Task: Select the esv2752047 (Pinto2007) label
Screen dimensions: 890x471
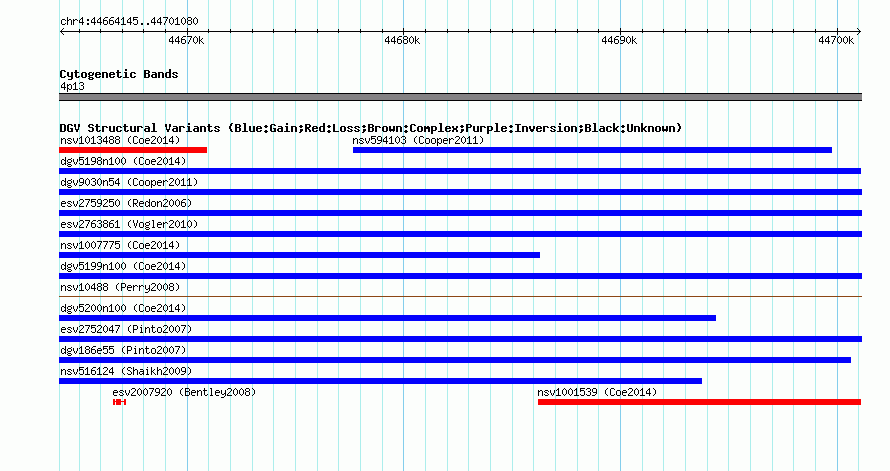Action: (126, 329)
